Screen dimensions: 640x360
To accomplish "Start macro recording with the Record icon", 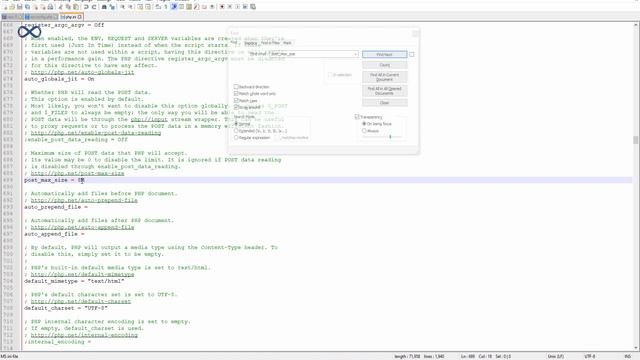I will pos(222,7).
